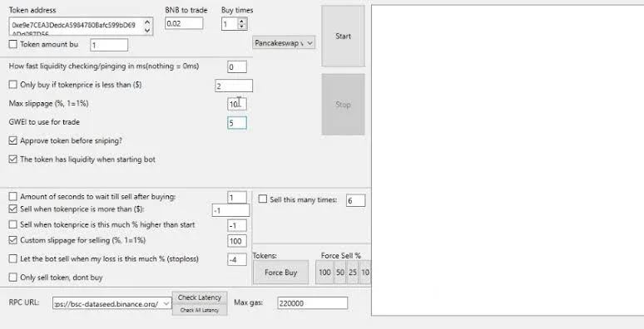The width and height of the screenshot is (644, 329).
Task: Force sell 25 percent of tokens
Action: coord(353,273)
